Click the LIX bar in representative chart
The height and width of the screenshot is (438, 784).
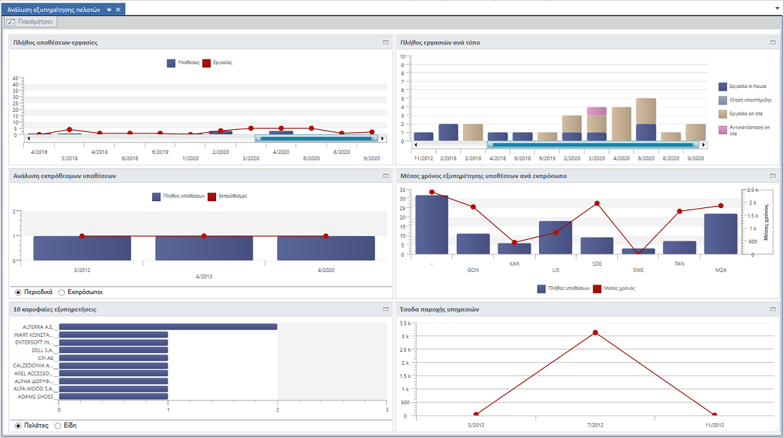pos(556,238)
